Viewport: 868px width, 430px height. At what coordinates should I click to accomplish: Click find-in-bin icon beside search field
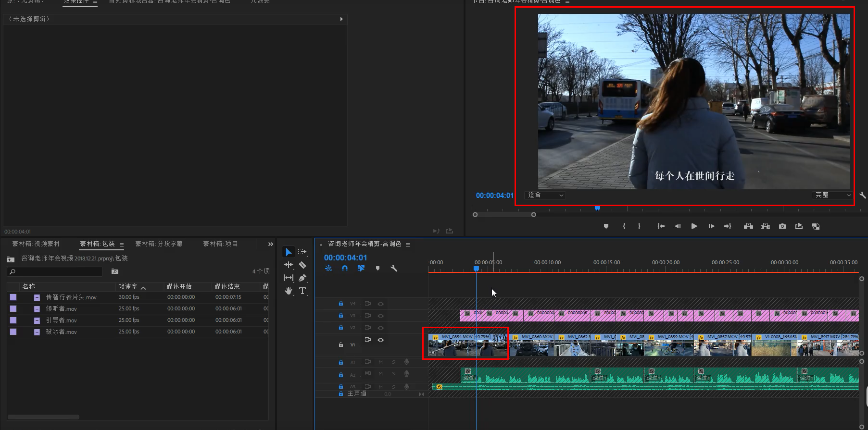click(115, 271)
